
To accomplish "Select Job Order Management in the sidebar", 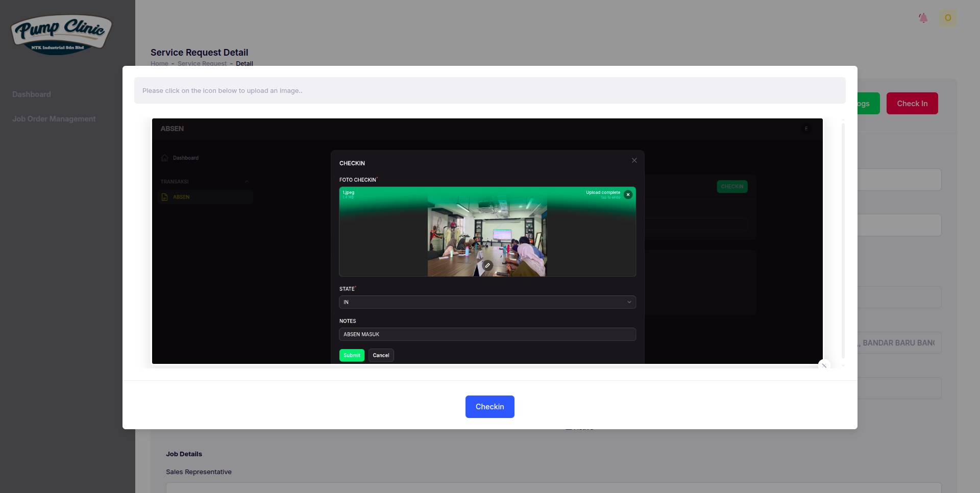I will pos(54,119).
